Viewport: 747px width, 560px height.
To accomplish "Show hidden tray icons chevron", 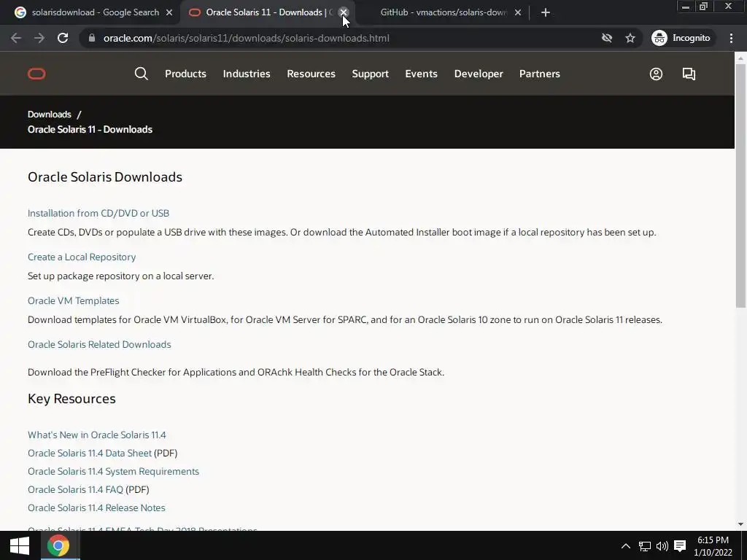I will pyautogui.click(x=625, y=545).
